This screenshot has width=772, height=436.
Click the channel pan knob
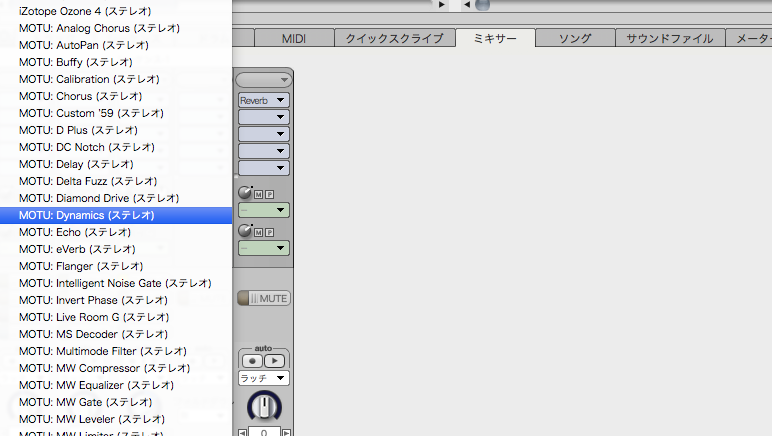[x=264, y=406]
